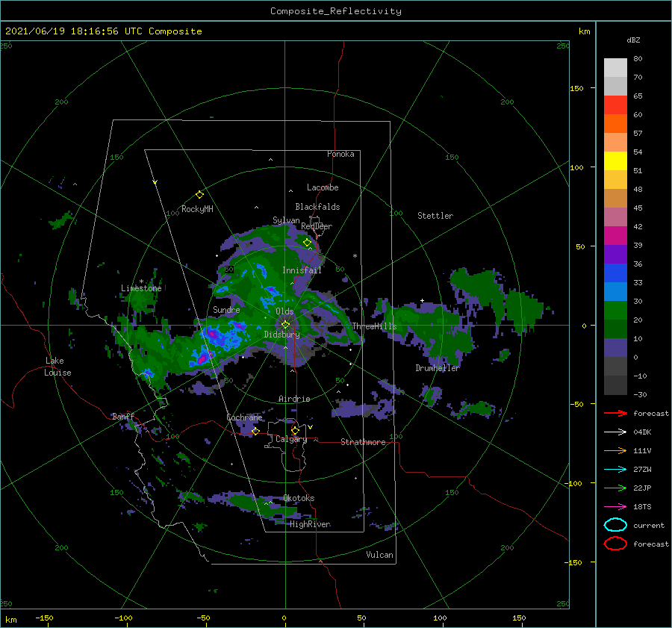Select the yellow diamond marker below RedDeer
The height and width of the screenshot is (628, 672).
click(x=307, y=243)
